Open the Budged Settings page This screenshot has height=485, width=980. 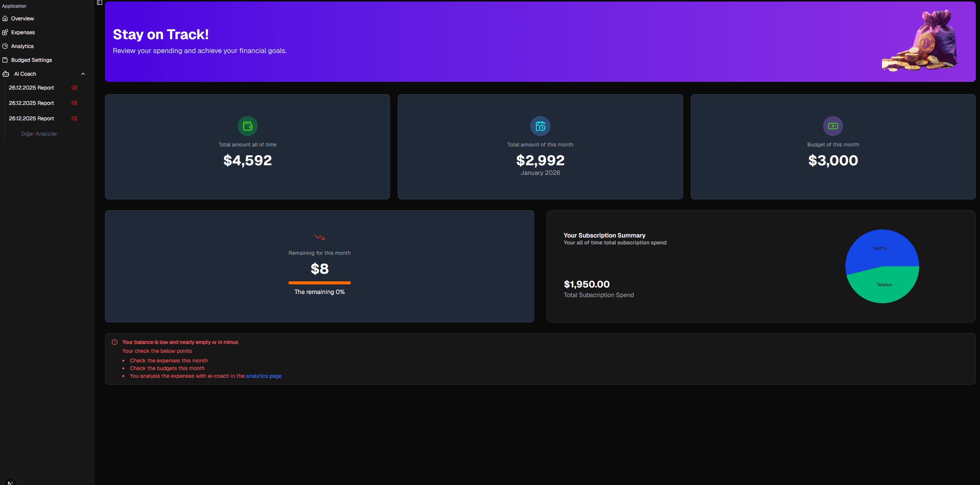[32, 60]
